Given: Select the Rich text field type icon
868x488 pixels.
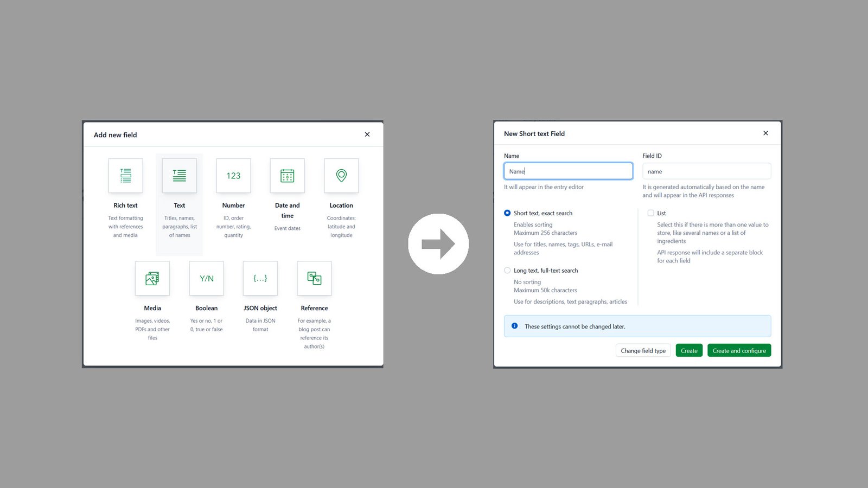Looking at the screenshot, I should [x=125, y=175].
